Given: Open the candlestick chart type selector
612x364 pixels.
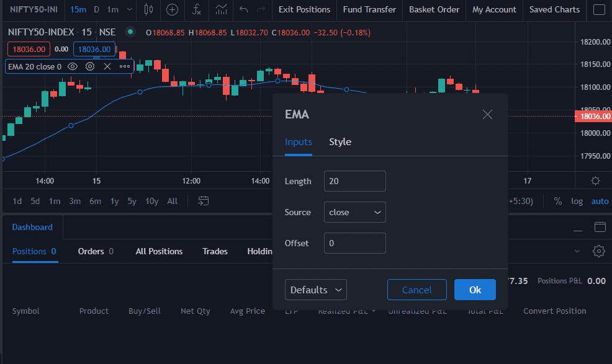Looking at the screenshot, I should (x=148, y=9).
